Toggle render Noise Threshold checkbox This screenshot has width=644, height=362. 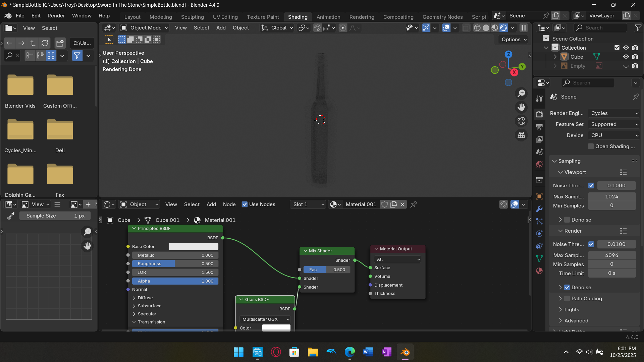pos(591,244)
